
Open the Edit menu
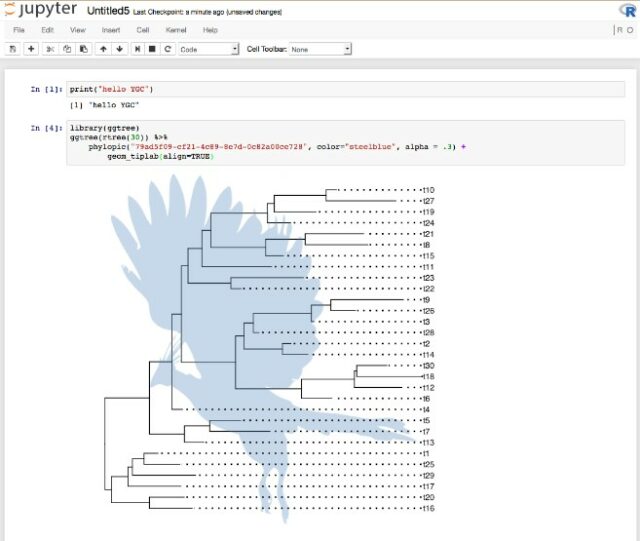tap(47, 30)
